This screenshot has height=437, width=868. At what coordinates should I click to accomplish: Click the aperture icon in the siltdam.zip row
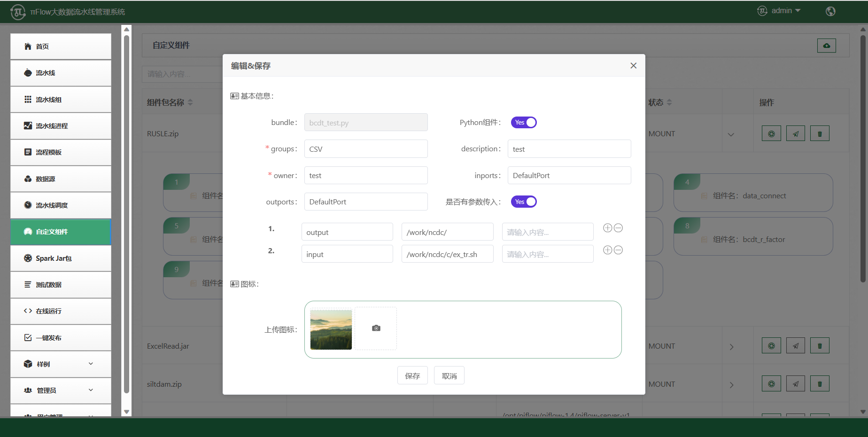click(x=771, y=384)
